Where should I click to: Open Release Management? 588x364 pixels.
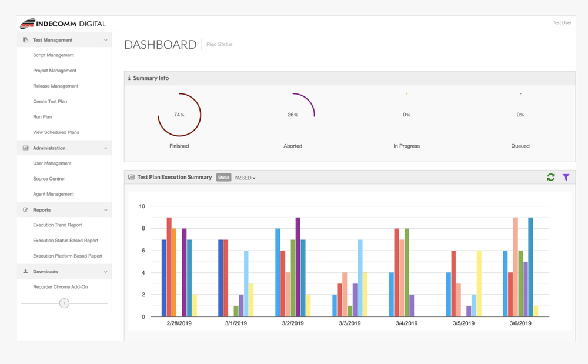pos(55,86)
